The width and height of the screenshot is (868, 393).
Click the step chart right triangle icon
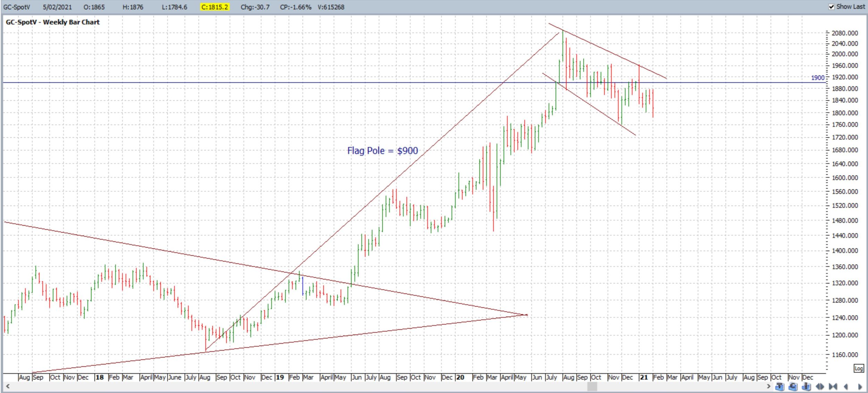(x=860, y=387)
